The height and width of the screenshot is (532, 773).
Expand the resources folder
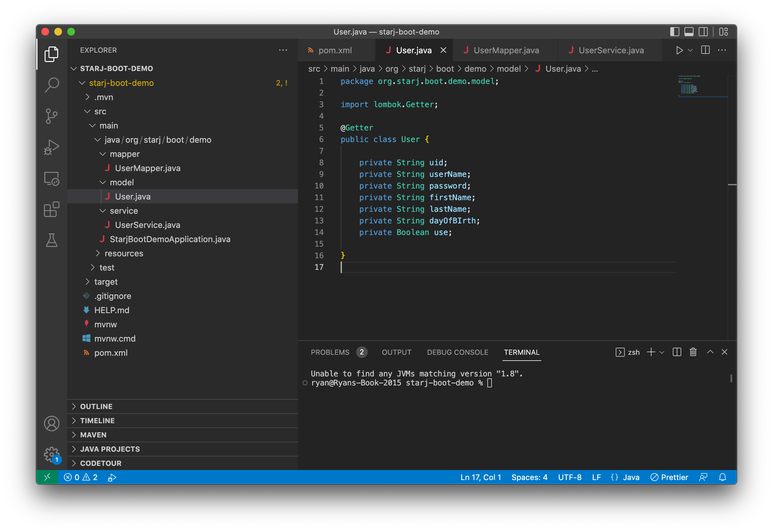click(123, 253)
